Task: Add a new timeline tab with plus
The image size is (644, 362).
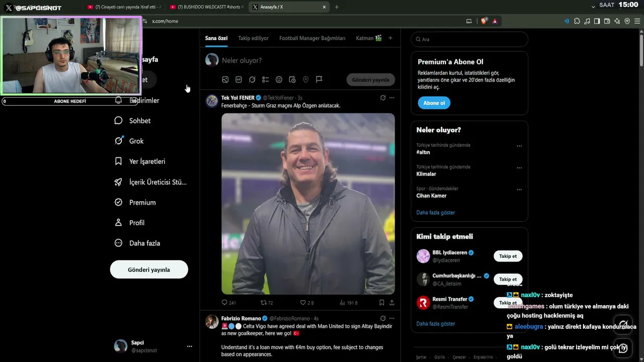Action: tap(390, 38)
